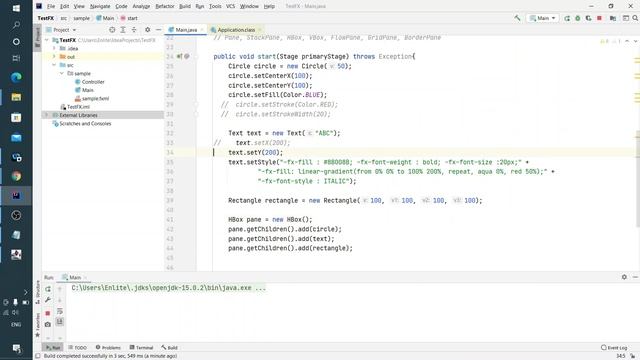640x360 pixels.
Task: Open the Tools menu
Action: pyautogui.click(x=215, y=6)
